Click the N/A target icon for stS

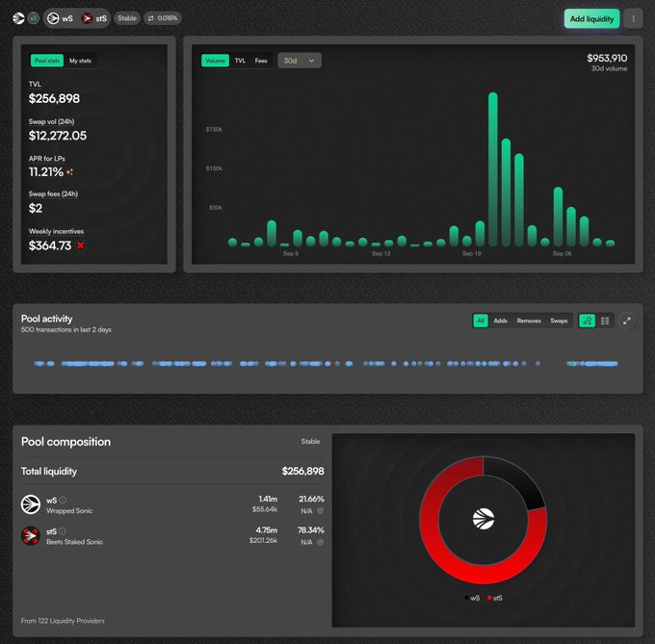[x=321, y=542]
